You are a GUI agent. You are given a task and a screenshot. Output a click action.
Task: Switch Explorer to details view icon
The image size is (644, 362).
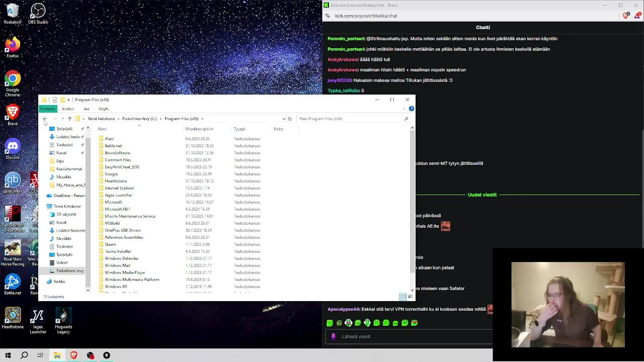(403, 297)
